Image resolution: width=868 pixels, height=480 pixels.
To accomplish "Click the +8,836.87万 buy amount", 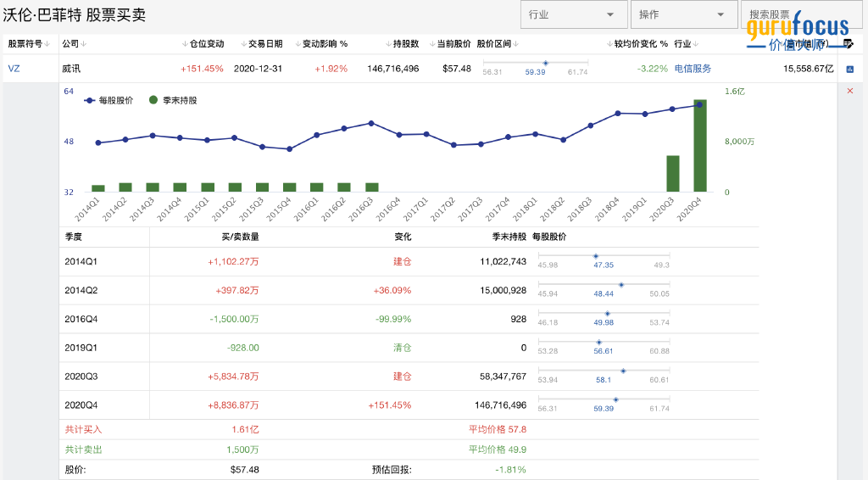I will [x=233, y=405].
